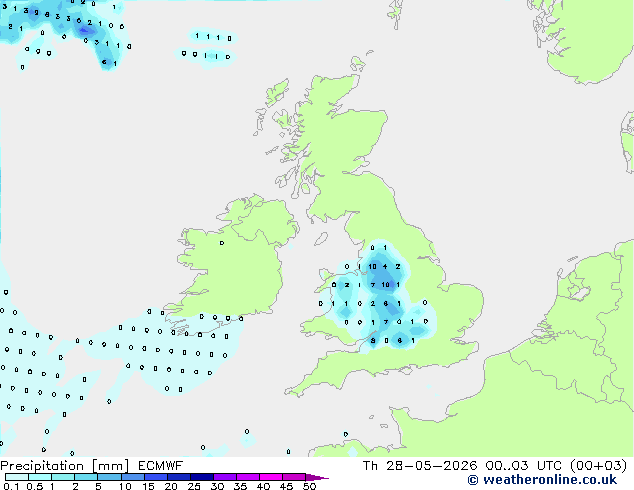Click the 0.1–0.5 mm legend color box

pyautogui.click(x=17, y=477)
